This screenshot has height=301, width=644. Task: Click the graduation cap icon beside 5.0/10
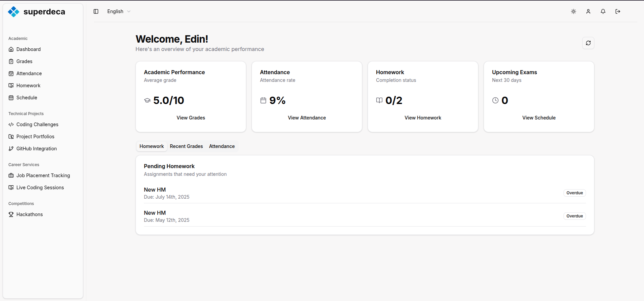tap(147, 100)
